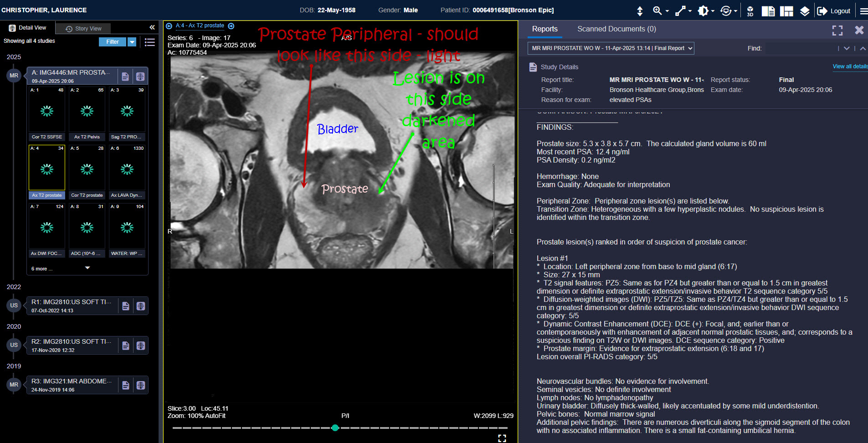Image resolution: width=868 pixels, height=443 pixels.
Task: Jump to previous Find match arrow
Action: 863,48
